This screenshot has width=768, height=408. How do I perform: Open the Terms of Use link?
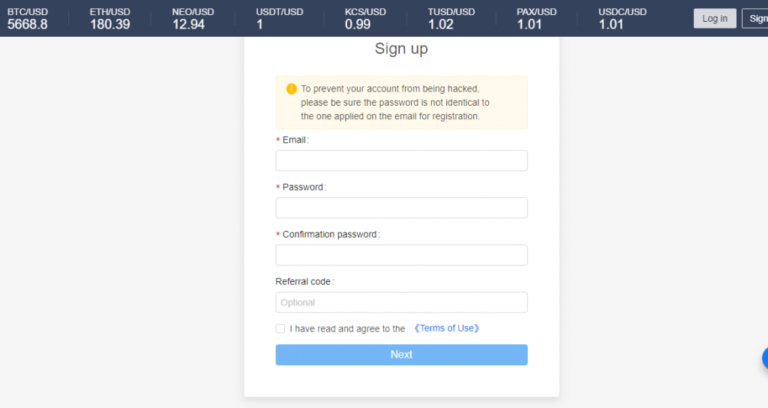point(447,328)
